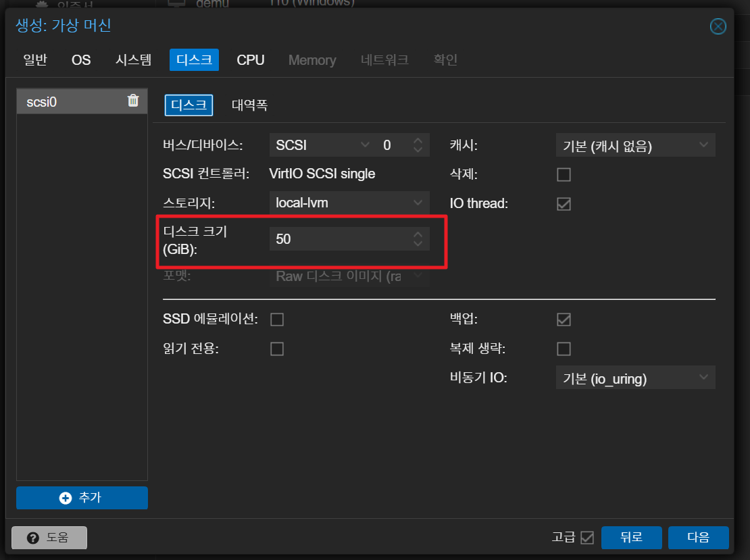Click the 뒤로 back button
This screenshot has height=560, width=750.
point(631,538)
